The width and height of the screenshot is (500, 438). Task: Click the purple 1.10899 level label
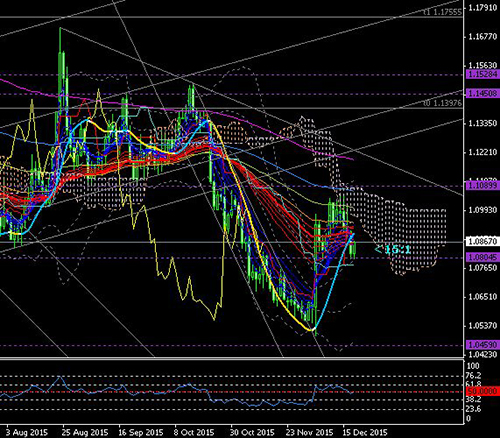point(482,185)
